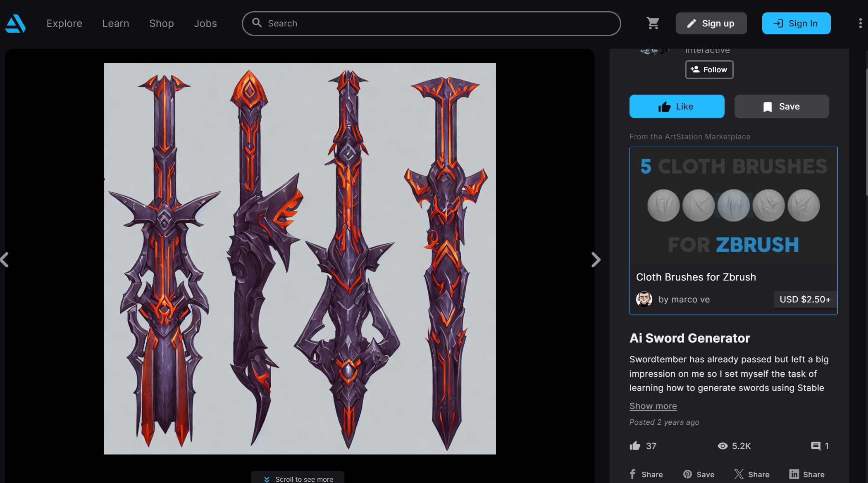Image resolution: width=868 pixels, height=483 pixels.
Task: Click the Save bookmark icon on post
Action: [x=781, y=106]
